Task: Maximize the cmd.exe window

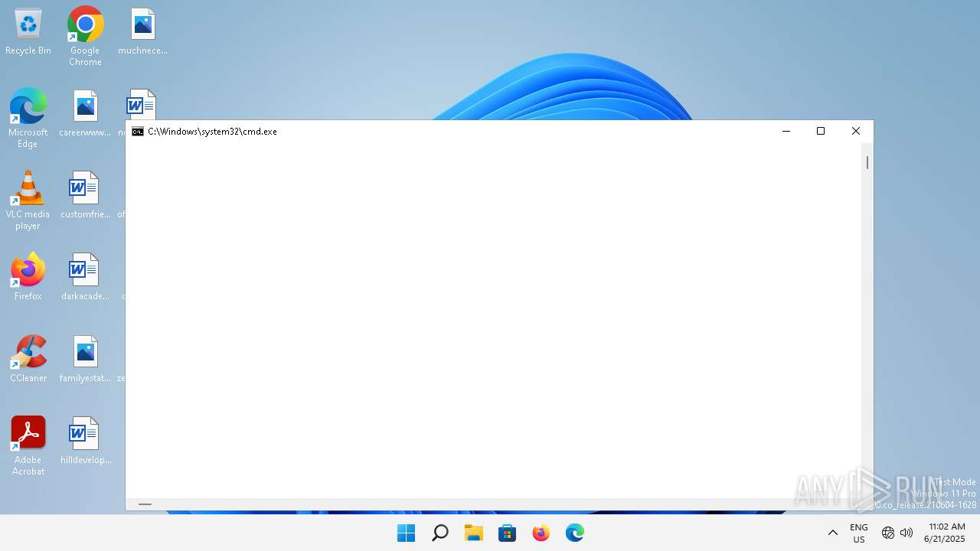Action: pyautogui.click(x=821, y=132)
